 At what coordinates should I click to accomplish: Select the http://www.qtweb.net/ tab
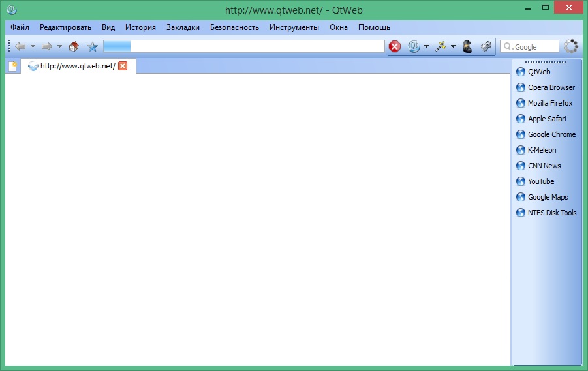click(78, 66)
